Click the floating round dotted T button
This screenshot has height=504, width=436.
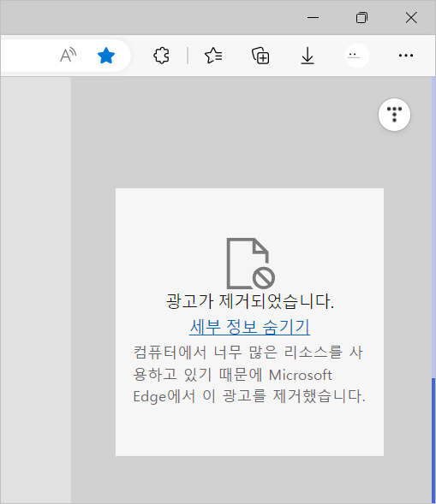click(394, 115)
